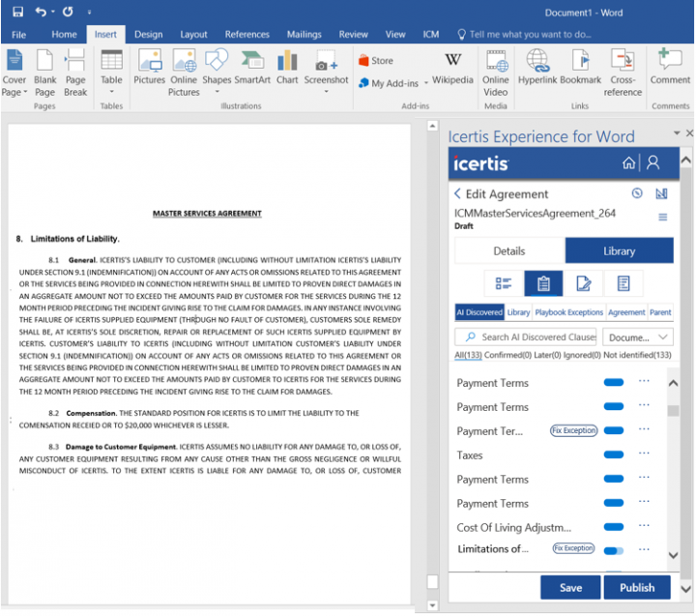Go back using the Edit Agreement chevron

coord(457,193)
